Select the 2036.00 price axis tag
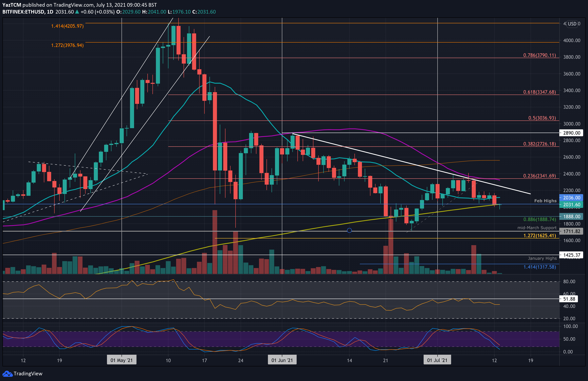 (x=571, y=198)
